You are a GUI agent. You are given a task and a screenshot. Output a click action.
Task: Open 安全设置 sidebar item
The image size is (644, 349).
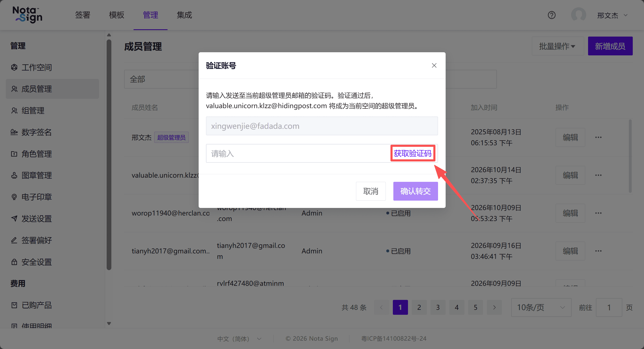tap(52, 262)
